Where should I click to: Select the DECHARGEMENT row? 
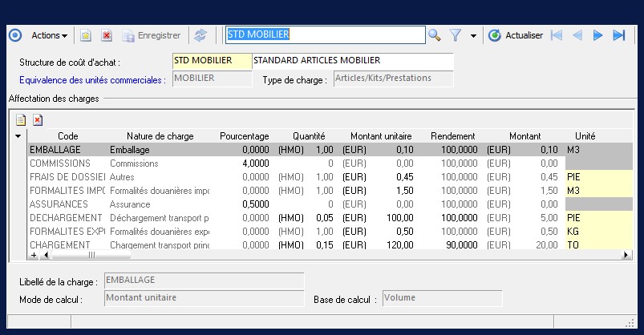coord(330,217)
